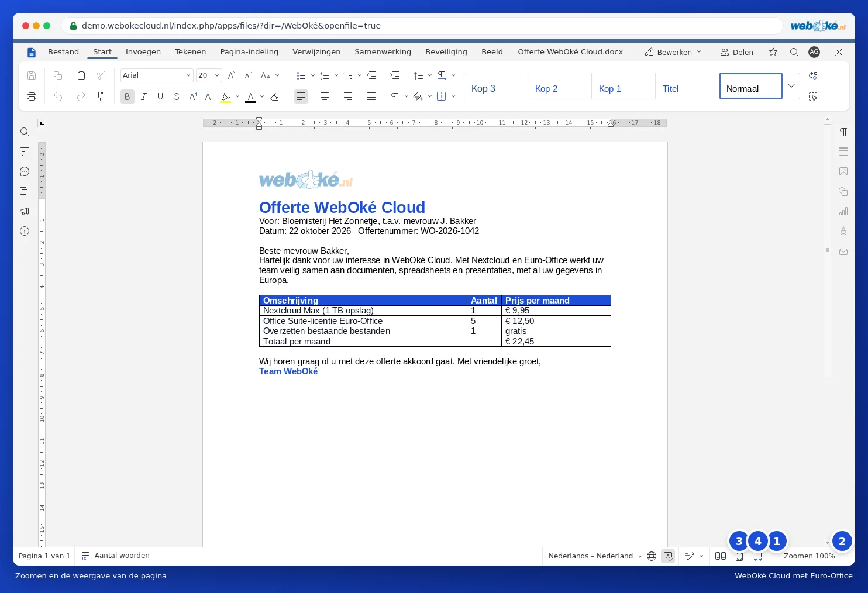The height and width of the screenshot is (593, 868).
Task: Expand the styles gallery arrow
Action: point(791,86)
